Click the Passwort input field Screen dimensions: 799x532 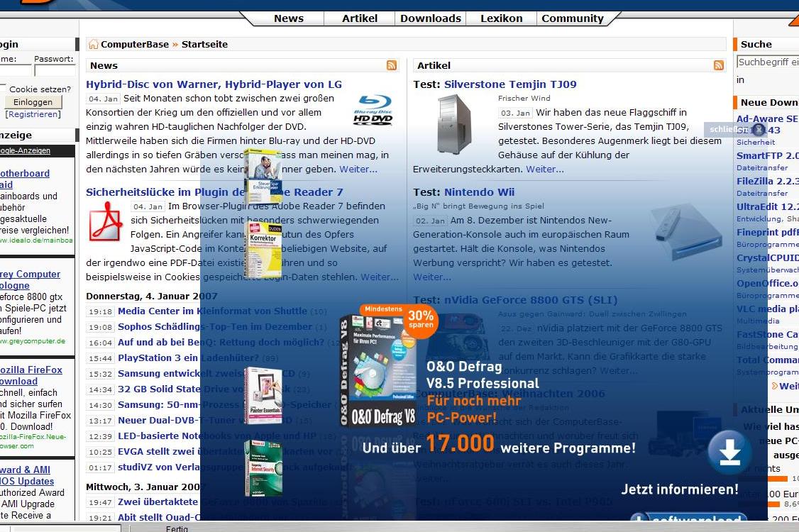pos(55,70)
